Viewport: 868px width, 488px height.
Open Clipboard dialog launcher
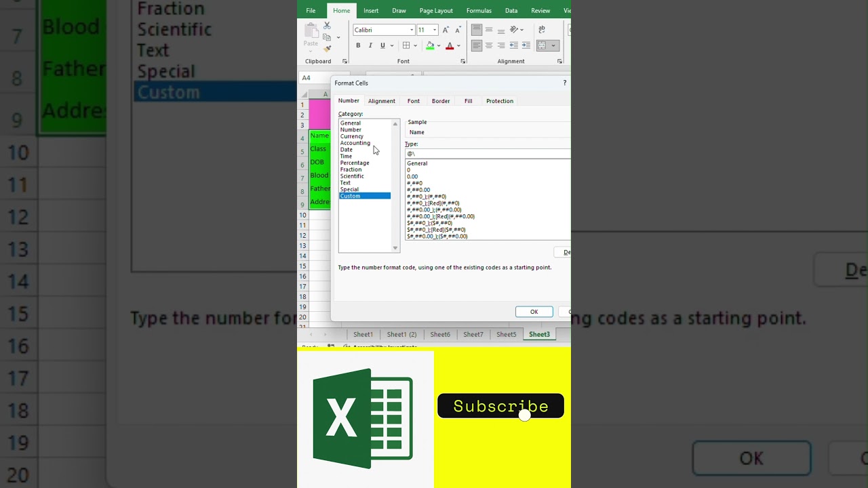coord(344,61)
